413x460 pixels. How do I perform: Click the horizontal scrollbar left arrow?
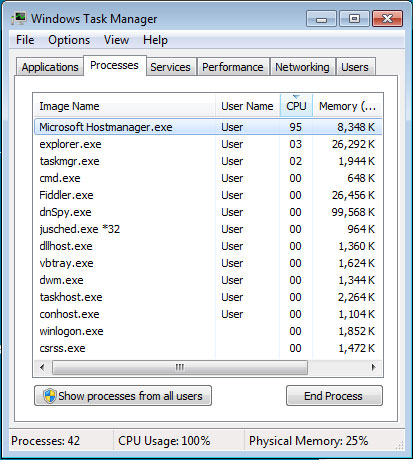point(42,367)
